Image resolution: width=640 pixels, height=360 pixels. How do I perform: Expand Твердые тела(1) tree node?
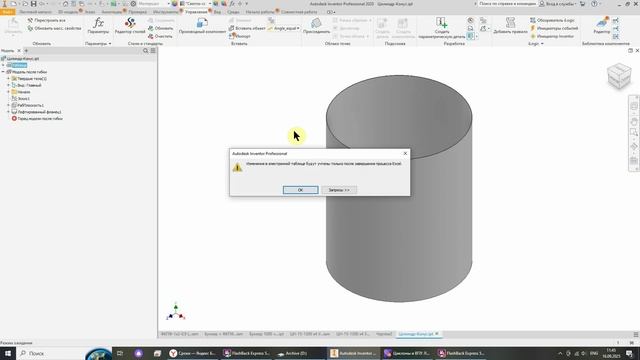click(x=9, y=78)
